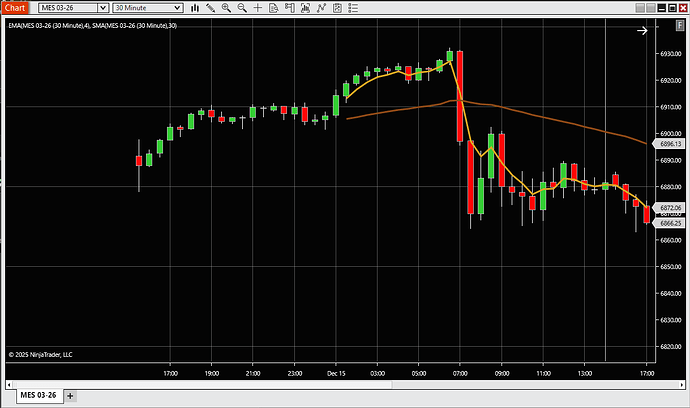Click the Chart title label

pyautogui.click(x=15, y=8)
